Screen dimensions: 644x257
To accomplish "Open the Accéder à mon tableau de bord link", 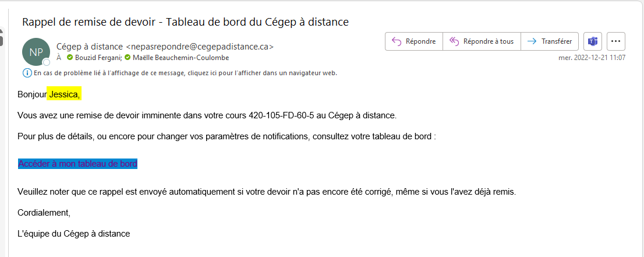I will (77, 164).
